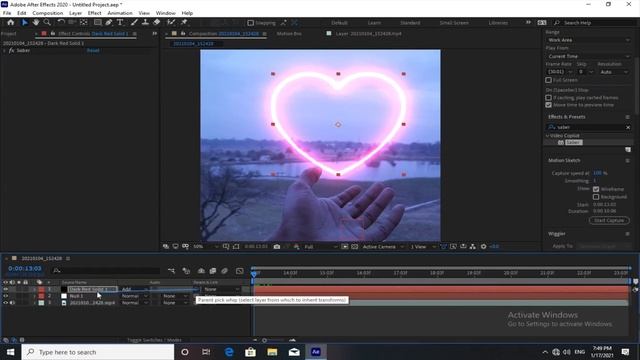Hide the Null 1 layer
640x360 pixels.
point(6,296)
